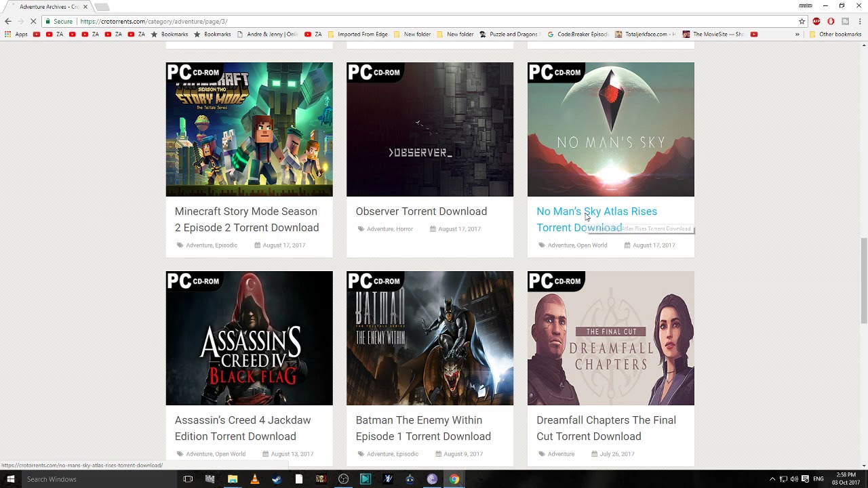
Task: Open the Other bookmarks folder
Action: point(835,34)
